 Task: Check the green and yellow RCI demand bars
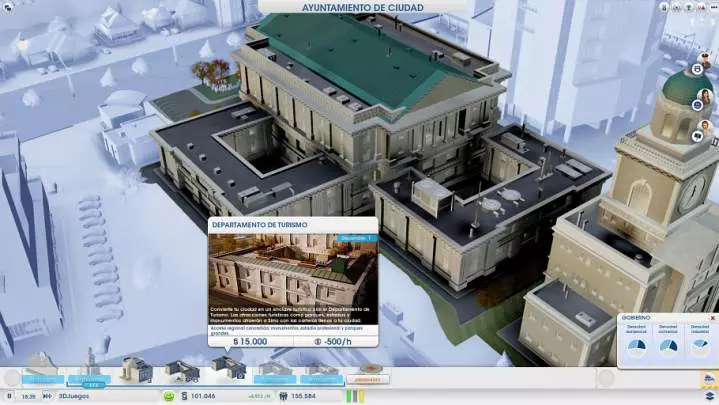355,396
